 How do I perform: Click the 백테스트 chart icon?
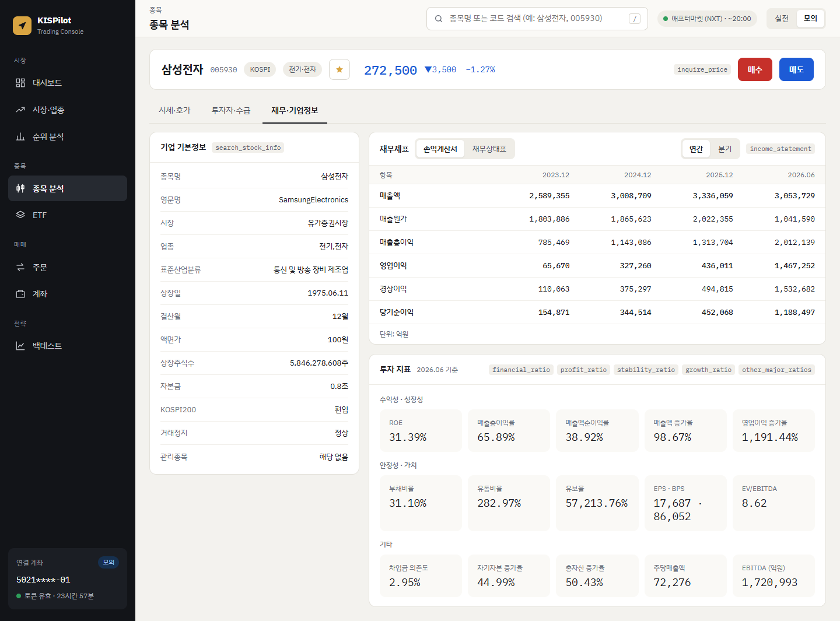[20, 346]
